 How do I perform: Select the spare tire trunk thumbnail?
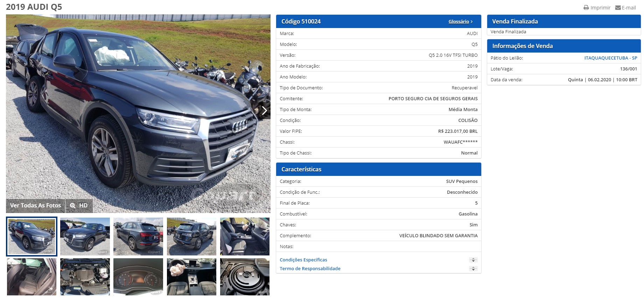tap(245, 277)
